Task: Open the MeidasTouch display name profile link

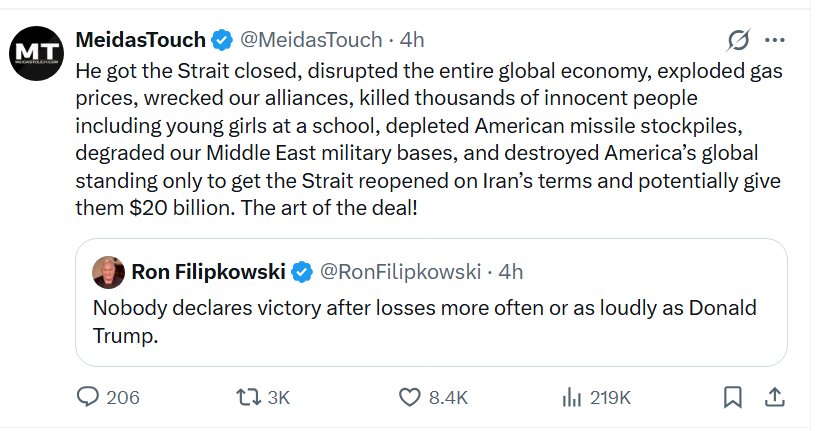Action: [x=141, y=40]
